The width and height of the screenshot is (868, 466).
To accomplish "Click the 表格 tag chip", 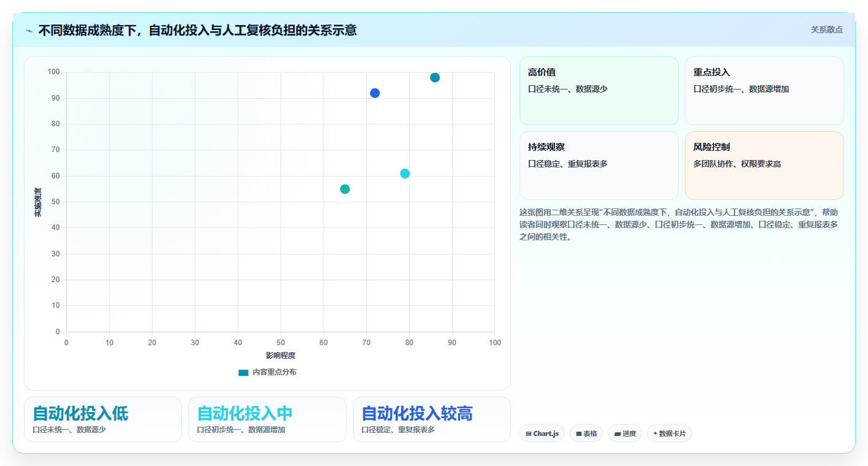I will (586, 434).
